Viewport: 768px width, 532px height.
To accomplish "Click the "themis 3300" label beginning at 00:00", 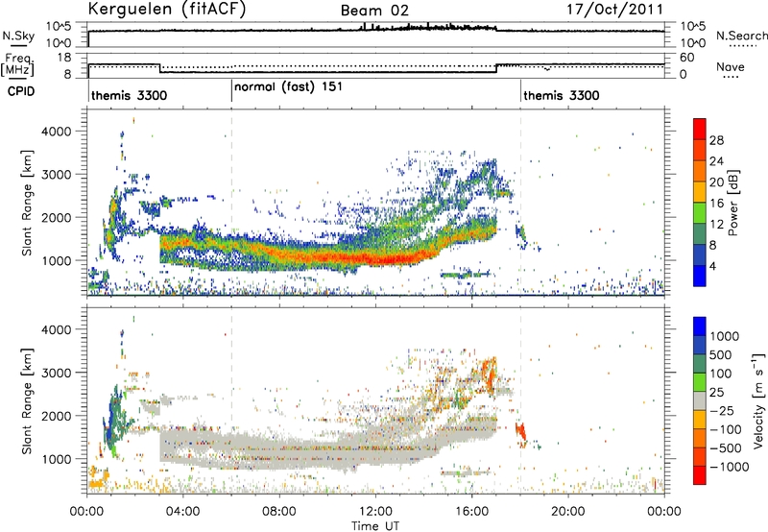I will [x=129, y=95].
